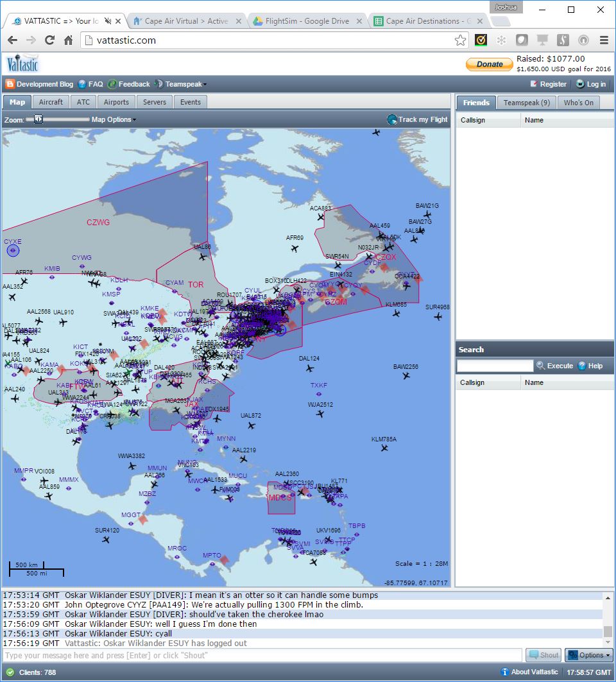Click aircraft AFR69 on the map
The width and height of the screenshot is (616, 682).
[295, 248]
